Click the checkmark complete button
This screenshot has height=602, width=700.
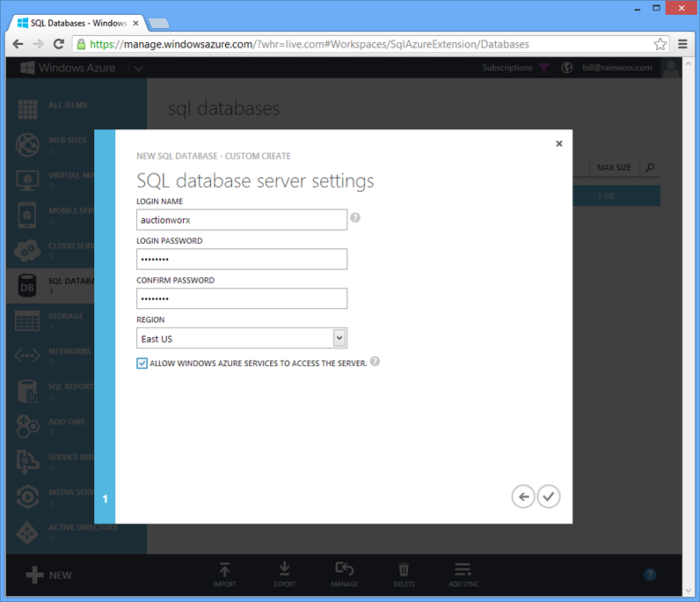(549, 496)
